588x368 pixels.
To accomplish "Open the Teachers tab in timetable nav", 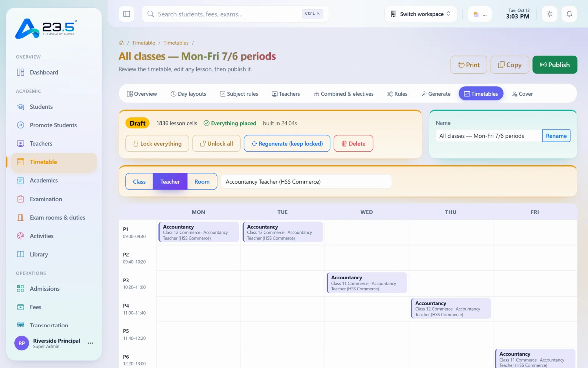I will pos(286,94).
